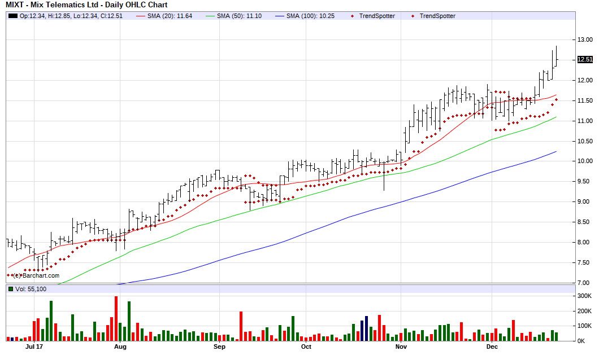Click the Nov date axis label
This screenshot has width=599, height=364.
[401, 347]
